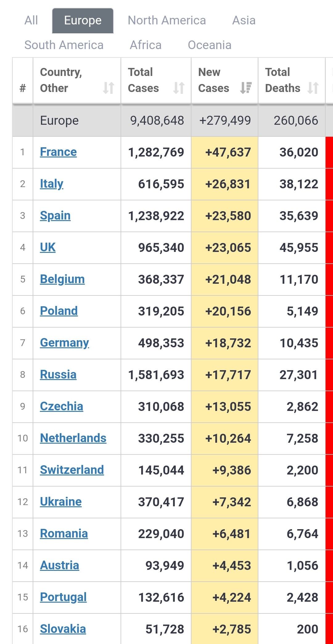This screenshot has height=644, width=333.
Task: Follow the Belgium link
Action: tap(62, 279)
